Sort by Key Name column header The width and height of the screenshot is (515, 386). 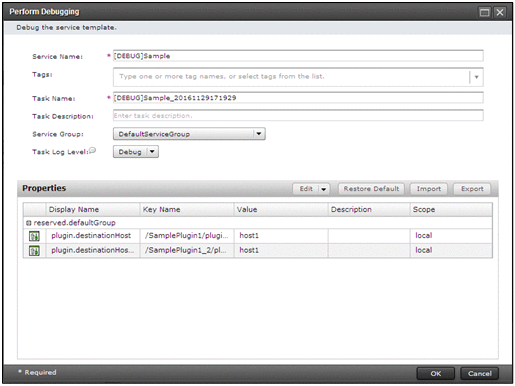coord(187,209)
